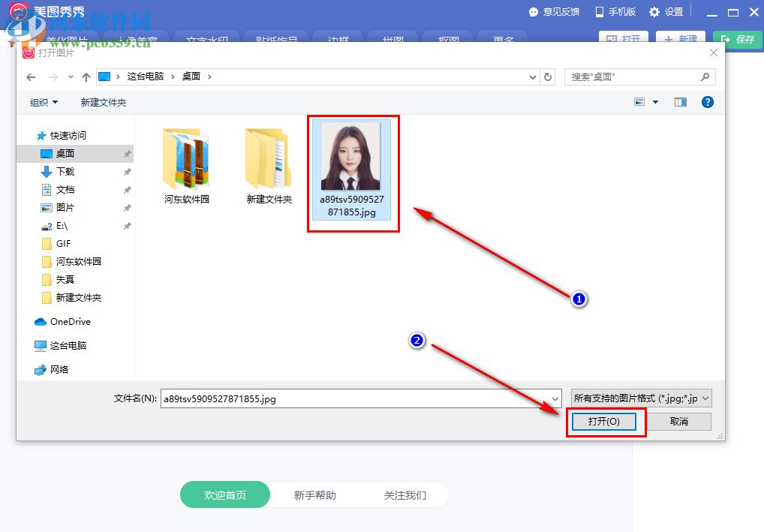Switch to thumbnail view in the dialog
Image resolution: width=764 pixels, height=532 pixels.
pos(639,101)
